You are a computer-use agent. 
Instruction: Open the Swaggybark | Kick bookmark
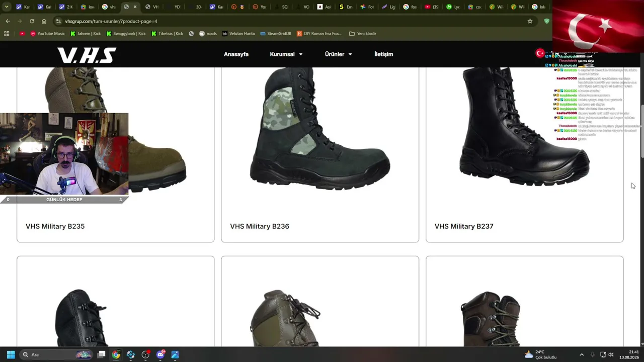(126, 34)
